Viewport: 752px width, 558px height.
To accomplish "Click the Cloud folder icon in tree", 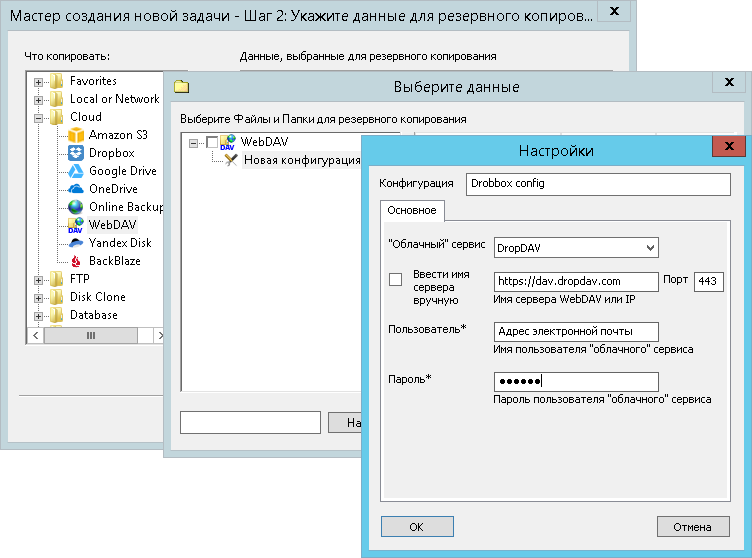I will 56,117.
